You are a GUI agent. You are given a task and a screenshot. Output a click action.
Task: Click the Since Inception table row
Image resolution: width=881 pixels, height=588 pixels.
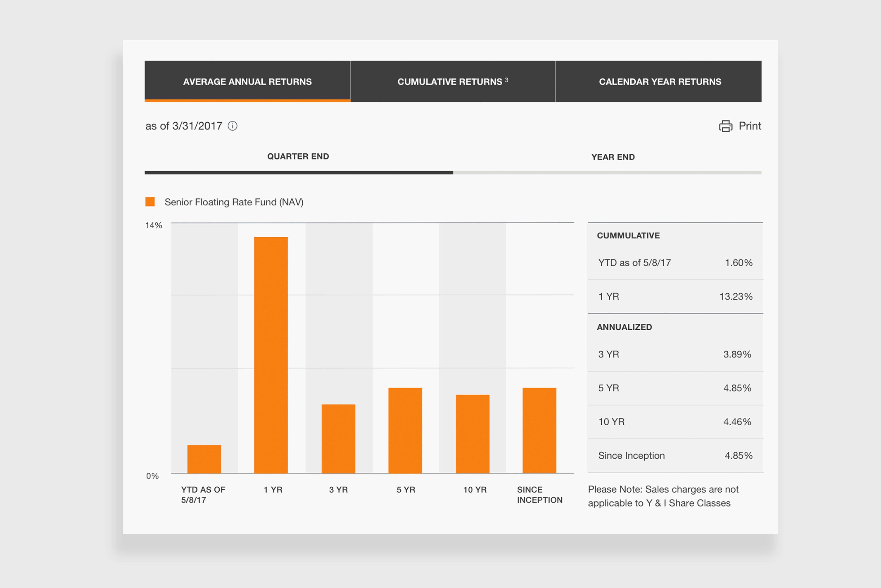point(675,456)
